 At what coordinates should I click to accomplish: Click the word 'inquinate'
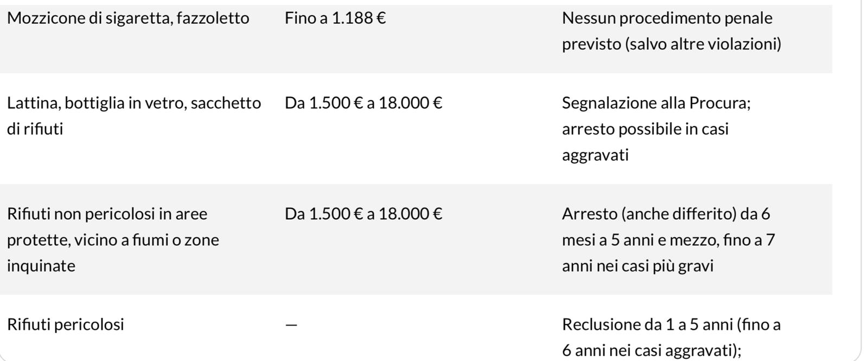pyautogui.click(x=41, y=265)
